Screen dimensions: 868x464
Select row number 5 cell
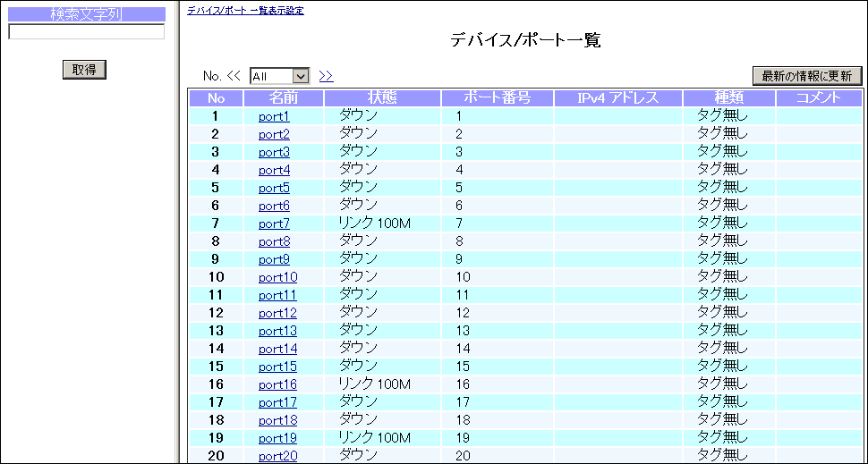[216, 188]
